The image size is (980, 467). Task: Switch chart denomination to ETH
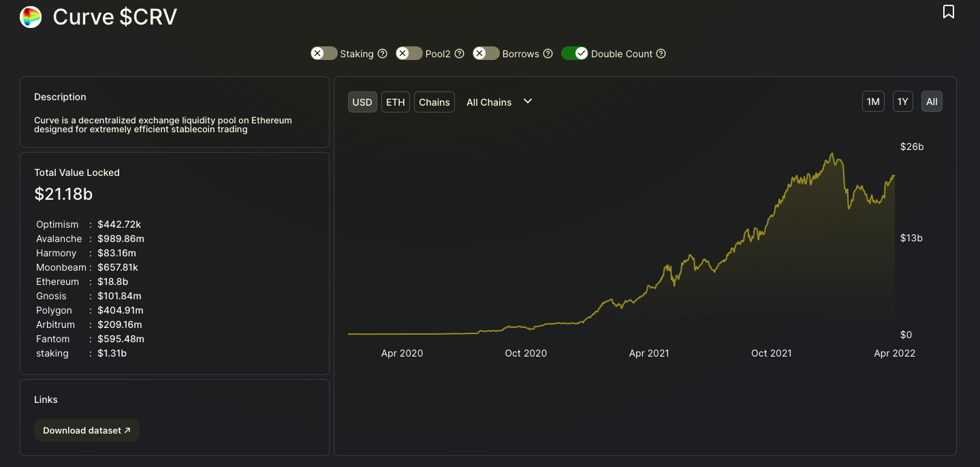(x=396, y=102)
